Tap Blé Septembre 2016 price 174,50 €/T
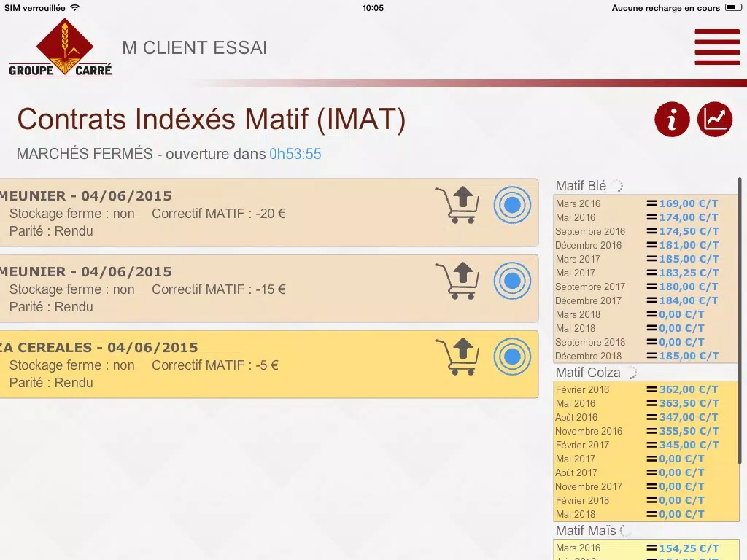Screen dimensions: 747x560 click(x=689, y=231)
